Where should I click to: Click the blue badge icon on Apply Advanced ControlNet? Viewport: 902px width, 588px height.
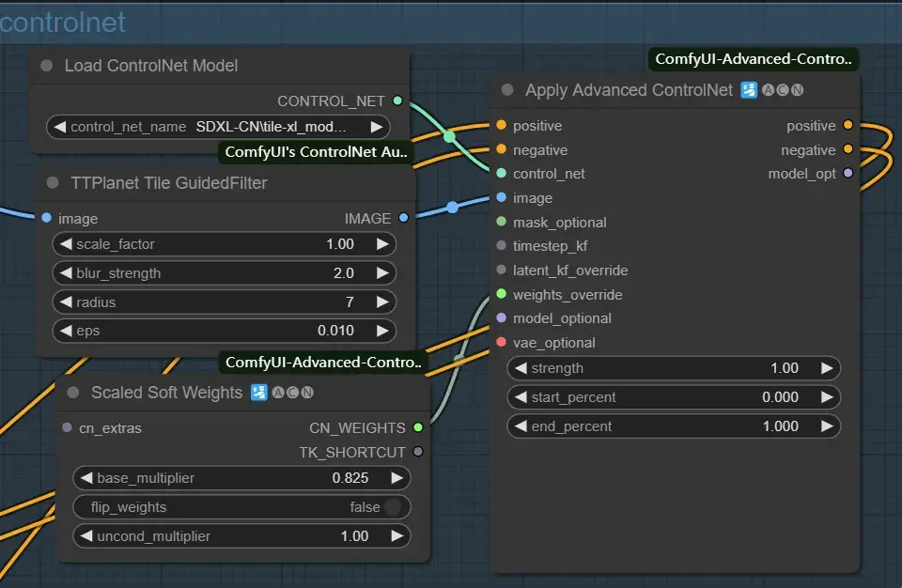[749, 90]
